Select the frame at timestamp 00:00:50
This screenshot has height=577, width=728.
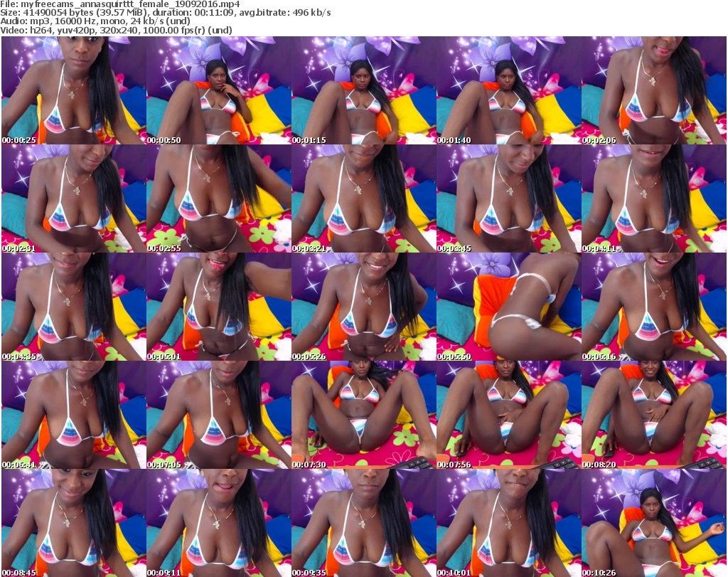(219, 90)
